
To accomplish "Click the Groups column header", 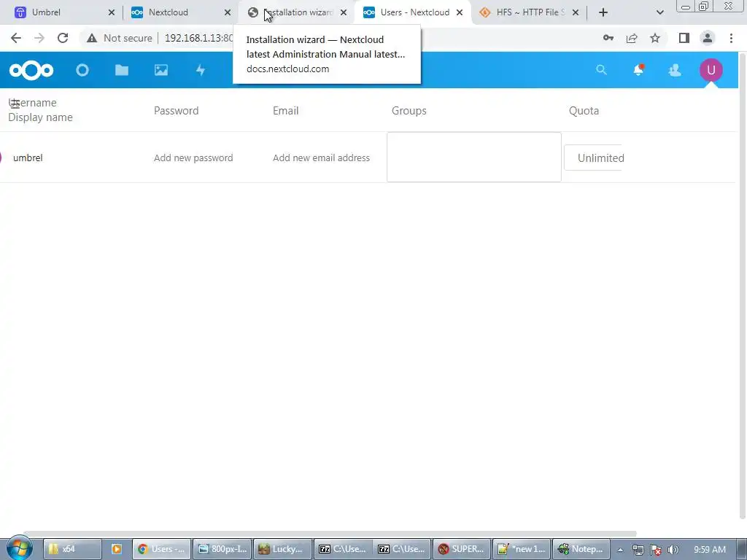I will pos(409,111).
